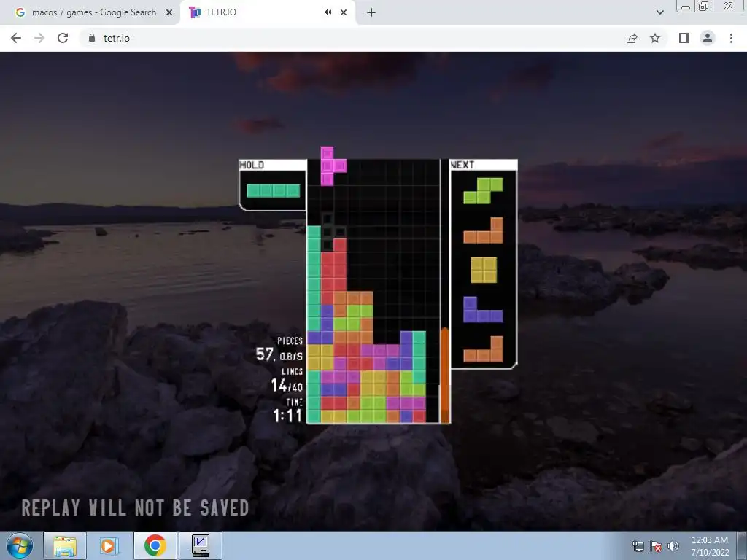Open Chrome's three-dot menu
The height and width of the screenshot is (560, 747).
click(x=731, y=38)
